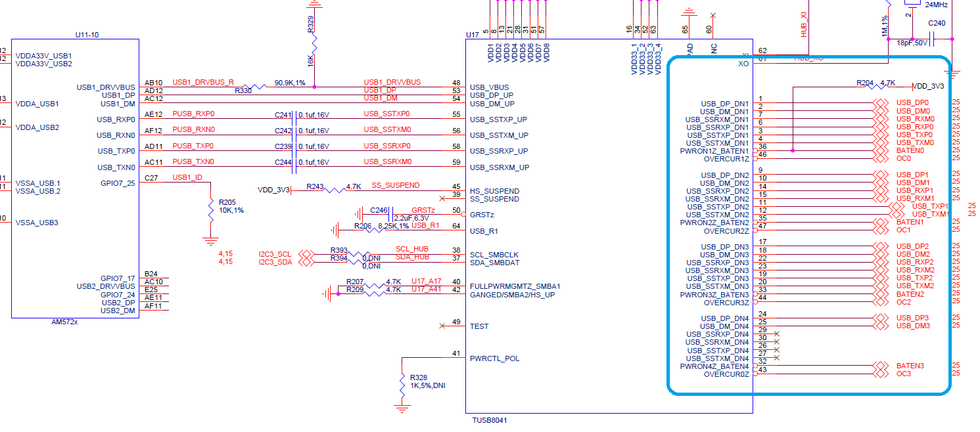Select the VDD_3V3 power label near R243
The height and width of the screenshot is (432, 980).
(273, 190)
